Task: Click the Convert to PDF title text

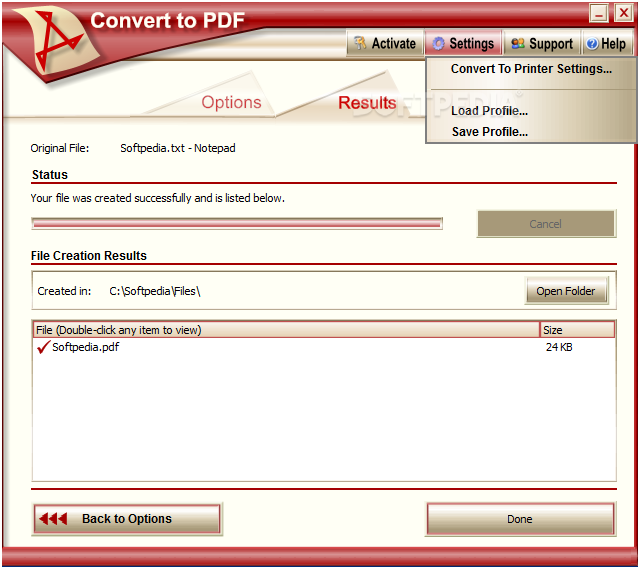Action: [167, 20]
